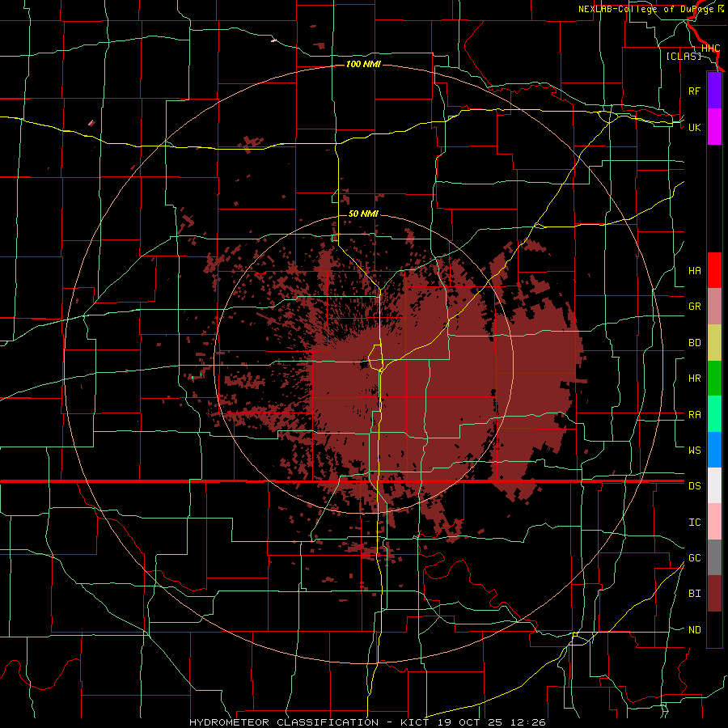Screen dimensions: 728x728
Task: Click the RF legend label
Action: click(x=694, y=91)
